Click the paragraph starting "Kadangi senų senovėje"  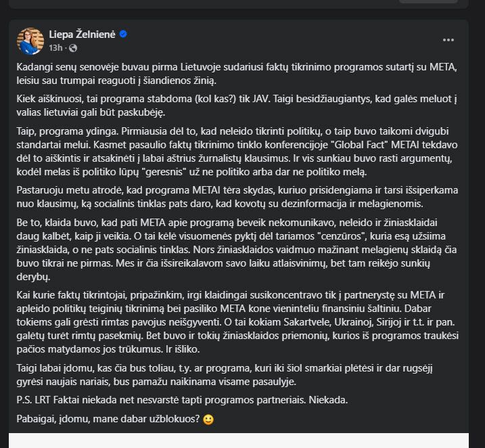coord(237,74)
